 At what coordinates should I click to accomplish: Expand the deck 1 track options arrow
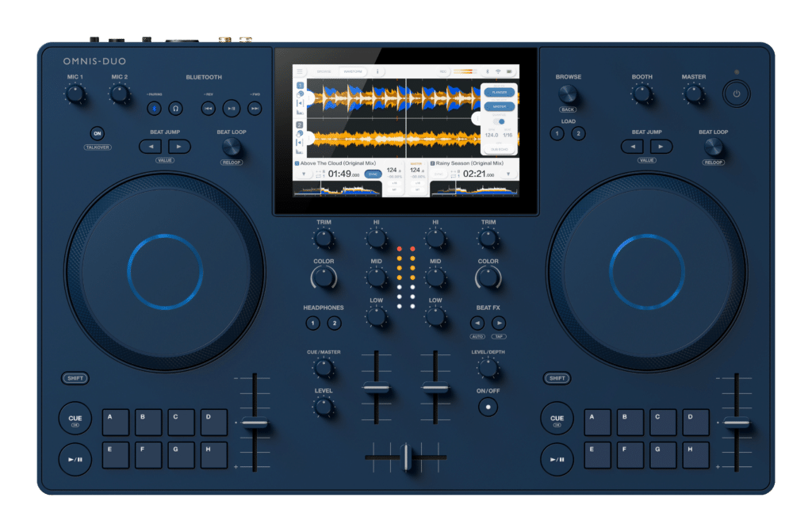coord(302,174)
